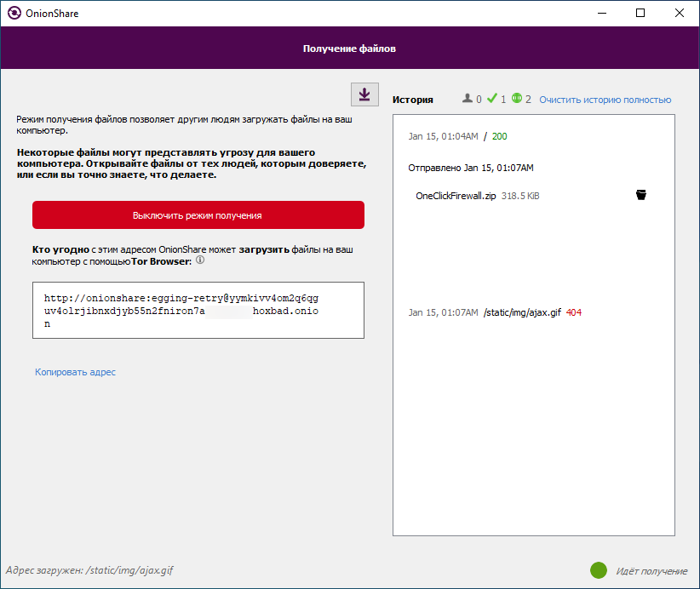Click the 'Адрес загружен' status bar message
Screen dimensions: 700x589
89,569
